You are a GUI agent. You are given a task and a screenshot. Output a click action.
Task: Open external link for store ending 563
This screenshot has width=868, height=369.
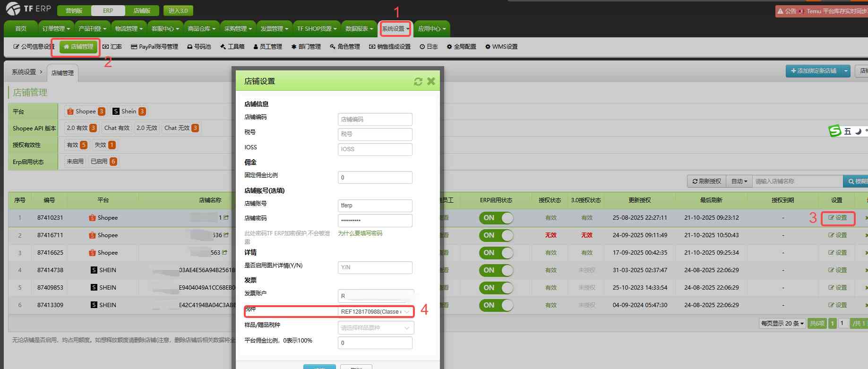point(224,252)
